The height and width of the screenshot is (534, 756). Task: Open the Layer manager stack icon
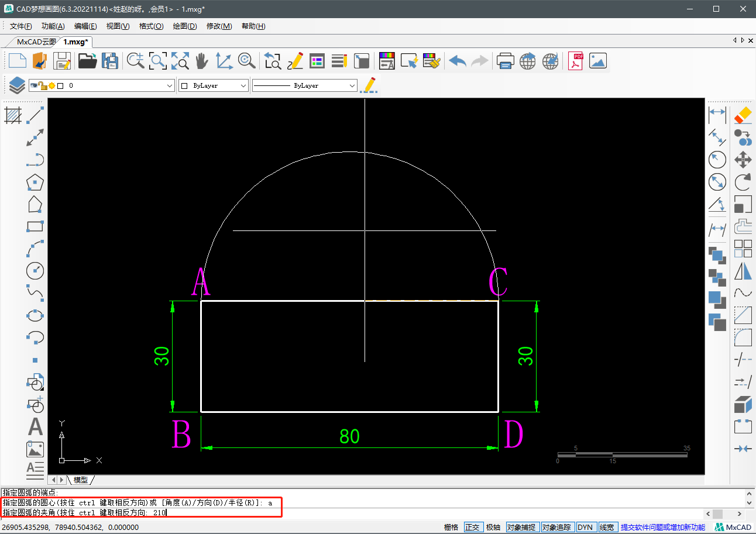17,85
